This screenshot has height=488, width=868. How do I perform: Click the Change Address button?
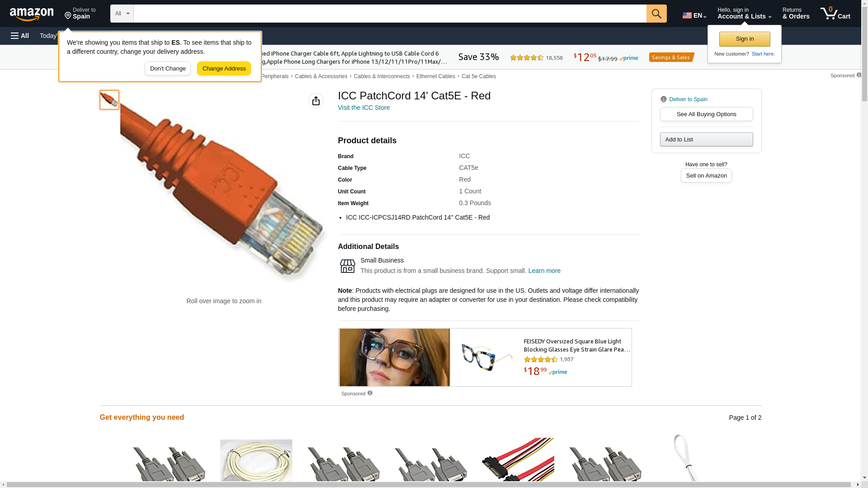pos(224,69)
